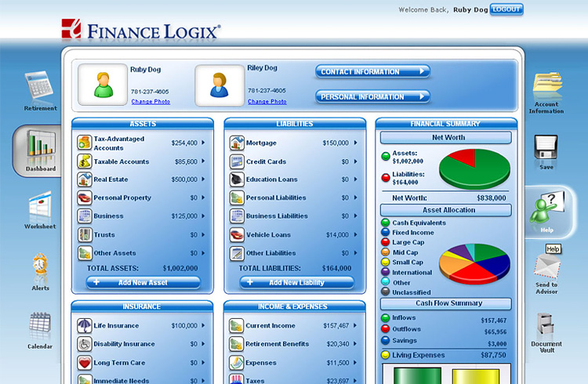Click the Net Worth pie chart
The image size is (588, 384).
point(474,168)
